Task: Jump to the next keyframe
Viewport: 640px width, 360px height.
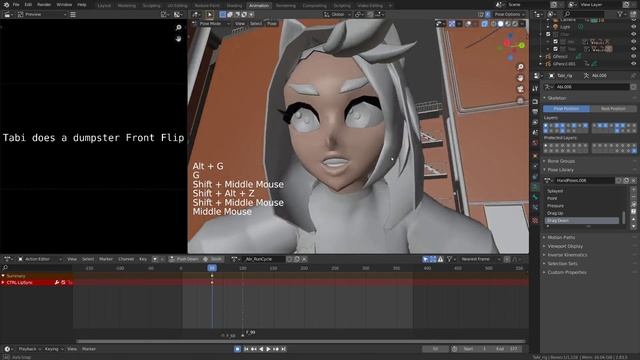Action: pos(276,349)
